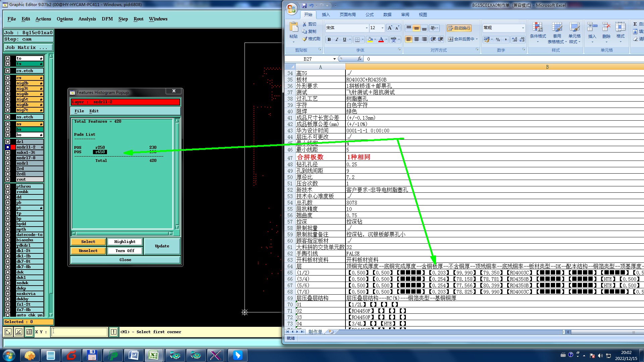Viewport: 644px width, 362px height.
Task: Click the Excel icon in taskbar
Action: (x=154, y=355)
